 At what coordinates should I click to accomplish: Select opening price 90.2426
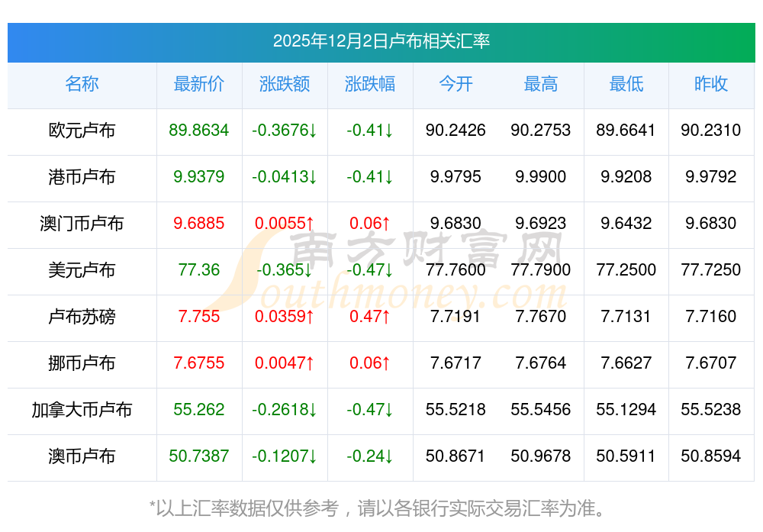point(456,131)
